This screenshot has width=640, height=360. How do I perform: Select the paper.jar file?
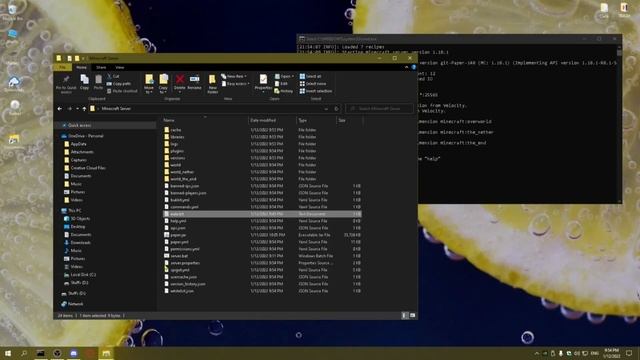click(178, 235)
